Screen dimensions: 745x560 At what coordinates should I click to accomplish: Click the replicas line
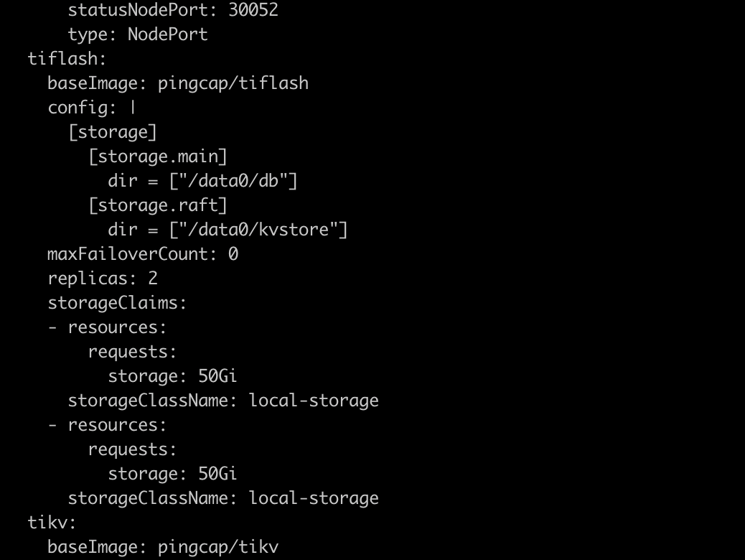(103, 279)
